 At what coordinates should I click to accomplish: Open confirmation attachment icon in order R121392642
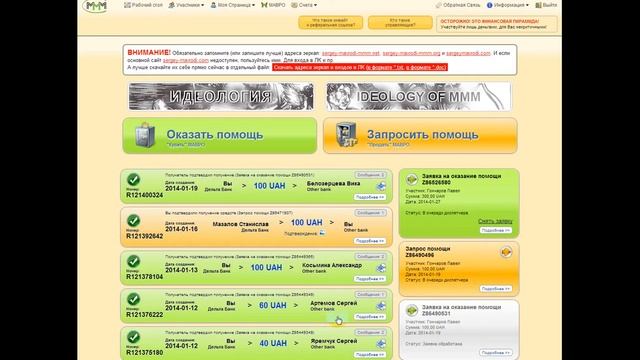(x=322, y=233)
